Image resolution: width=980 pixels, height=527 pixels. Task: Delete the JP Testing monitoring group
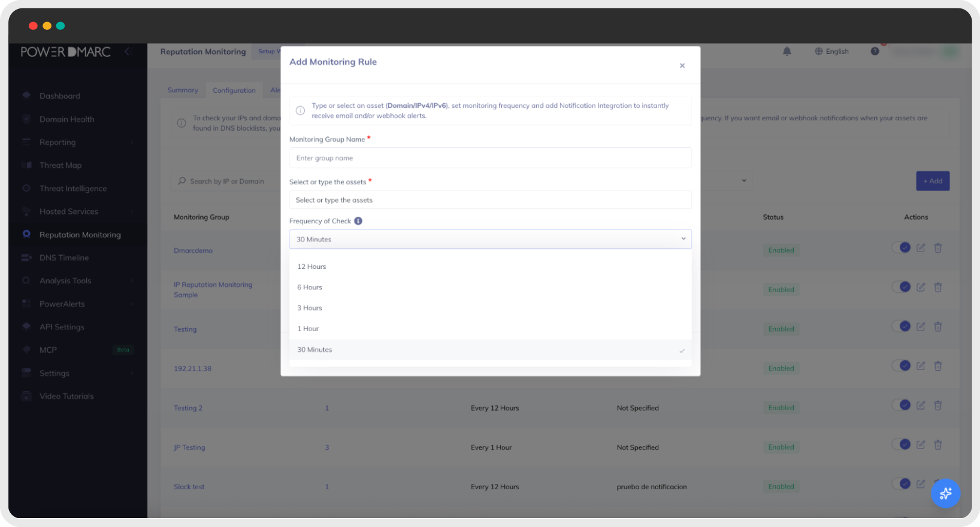(x=938, y=445)
